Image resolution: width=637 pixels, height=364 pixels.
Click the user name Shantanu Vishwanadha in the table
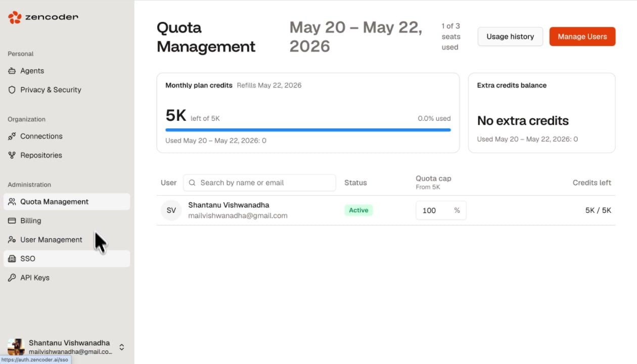(229, 205)
